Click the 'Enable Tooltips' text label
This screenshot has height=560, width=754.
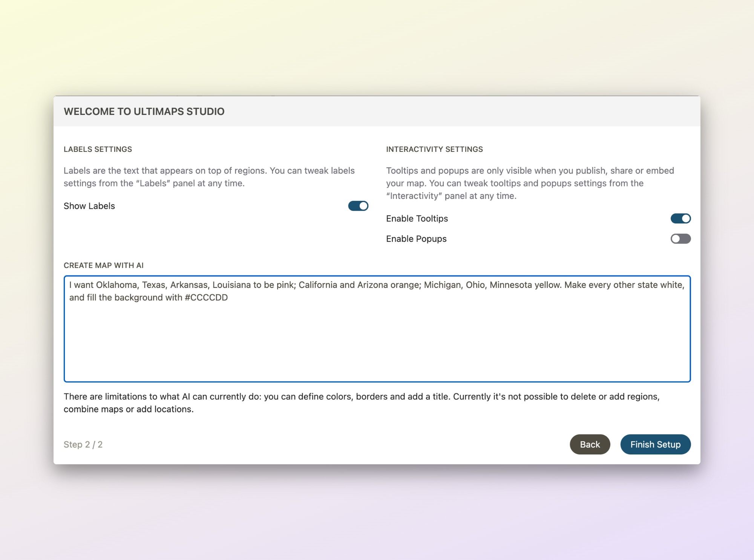[417, 219]
